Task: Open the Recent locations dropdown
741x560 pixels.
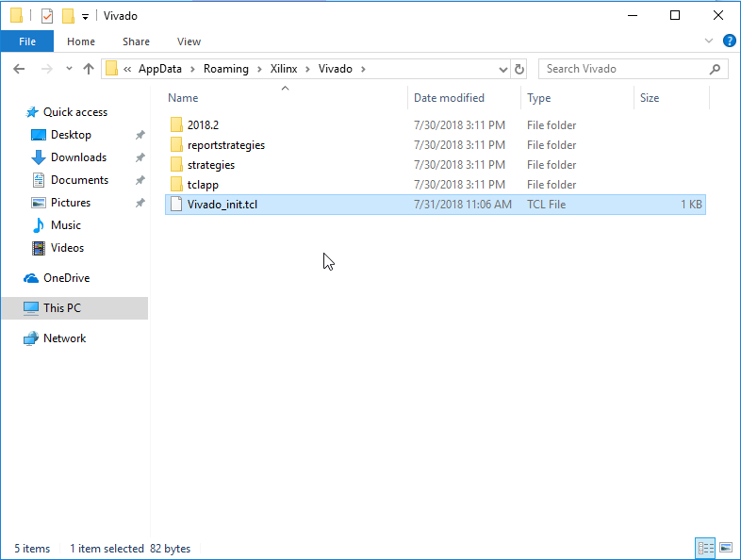Action: pos(69,69)
